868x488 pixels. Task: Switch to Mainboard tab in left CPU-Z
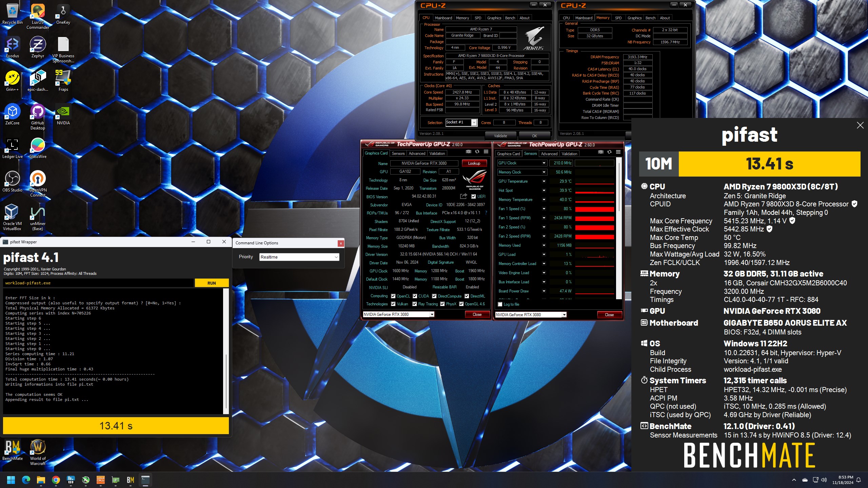(x=443, y=18)
